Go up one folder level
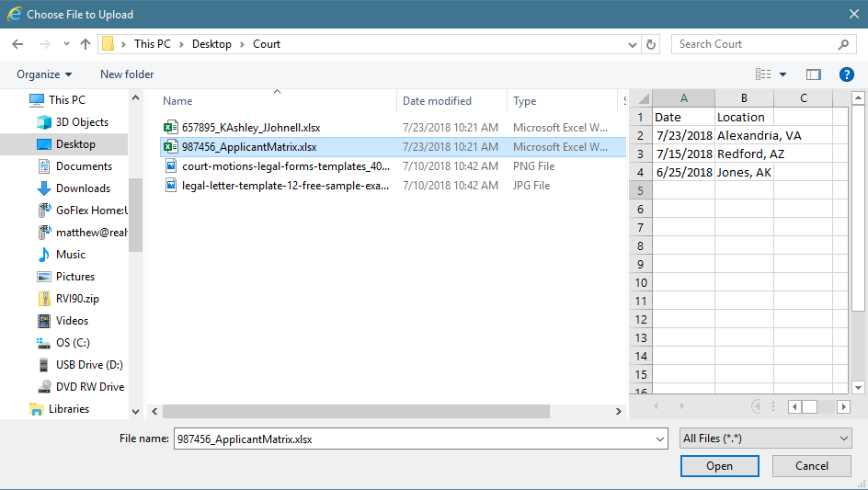 coord(86,44)
